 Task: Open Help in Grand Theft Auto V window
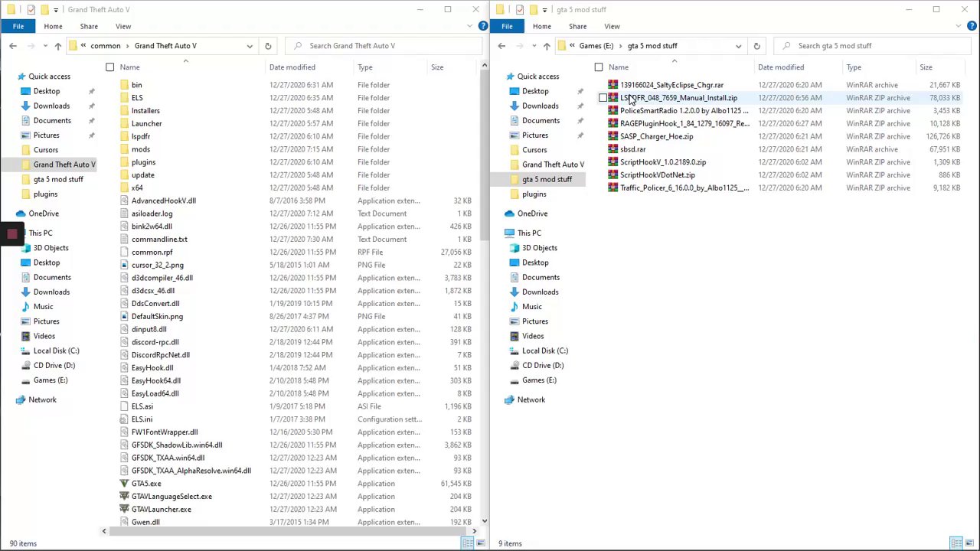click(483, 26)
